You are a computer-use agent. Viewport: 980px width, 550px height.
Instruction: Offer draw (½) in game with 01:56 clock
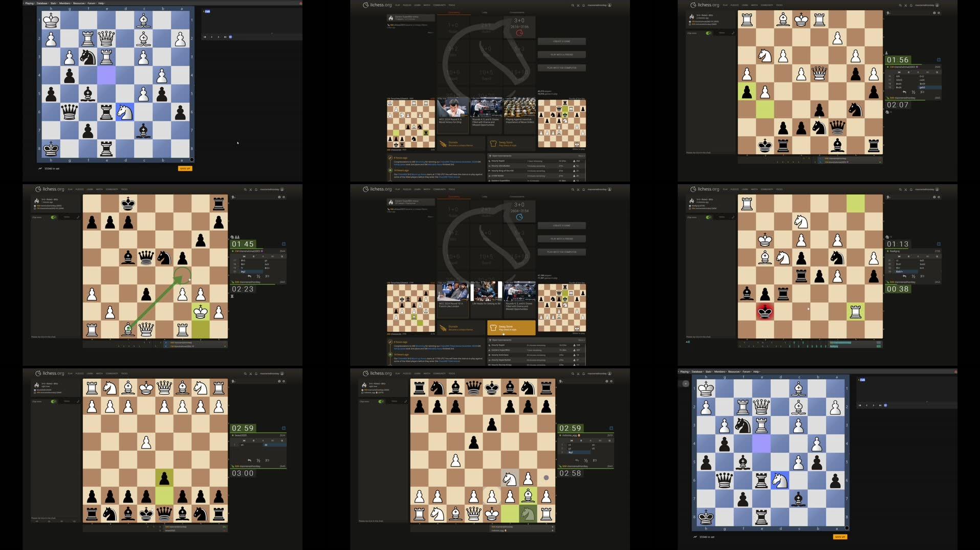pyautogui.click(x=913, y=92)
